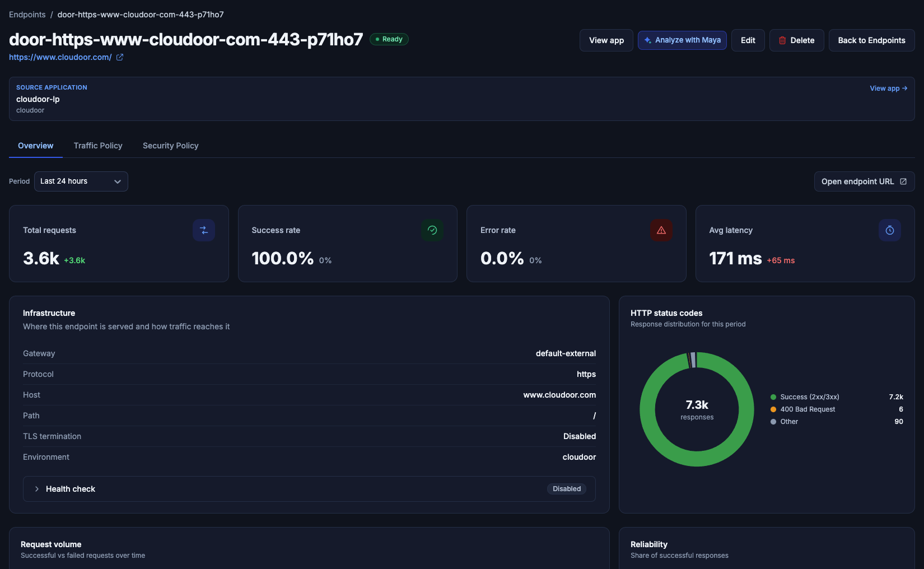Click the open-in-new icon on Open endpoint URL
This screenshot has height=569, width=924.
903,181
